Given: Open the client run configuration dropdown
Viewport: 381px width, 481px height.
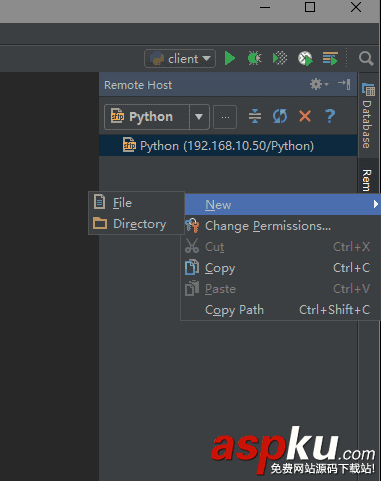Looking at the screenshot, I should pos(180,59).
